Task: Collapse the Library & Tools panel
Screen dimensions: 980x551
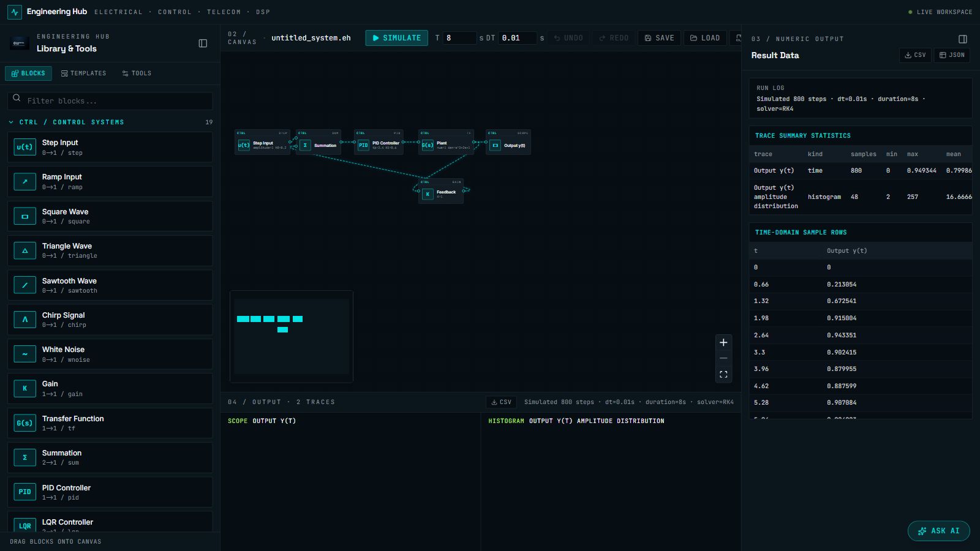Action: click(x=203, y=43)
